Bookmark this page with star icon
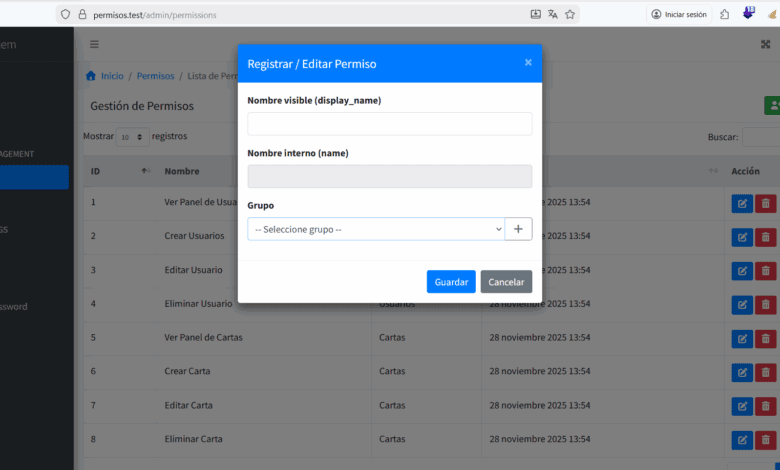Image resolution: width=780 pixels, height=470 pixels. pos(570,14)
